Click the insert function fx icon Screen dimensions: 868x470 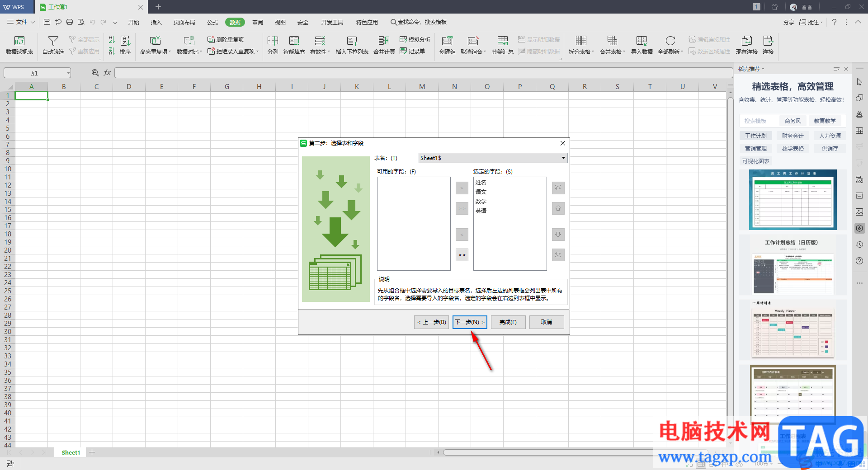(x=107, y=73)
